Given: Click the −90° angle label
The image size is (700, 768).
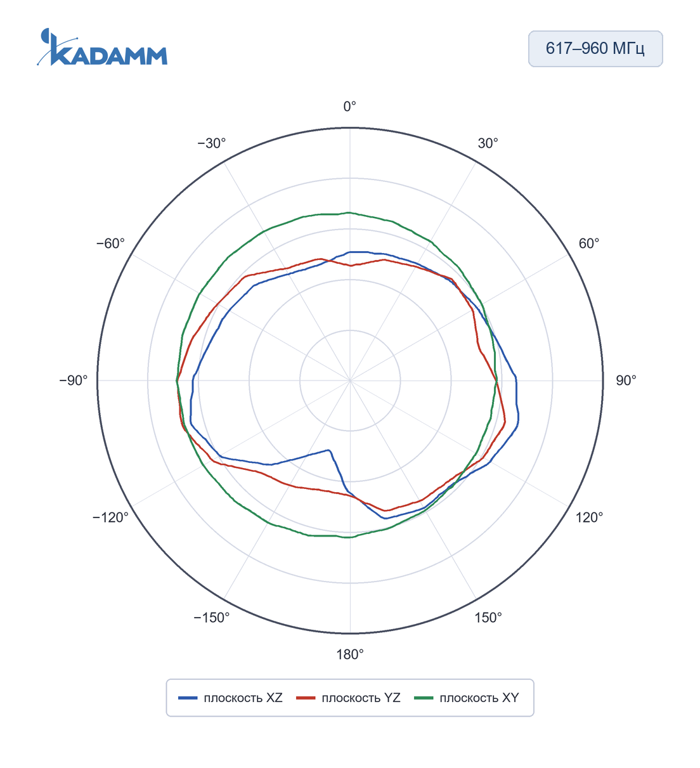Looking at the screenshot, I should 74,381.
